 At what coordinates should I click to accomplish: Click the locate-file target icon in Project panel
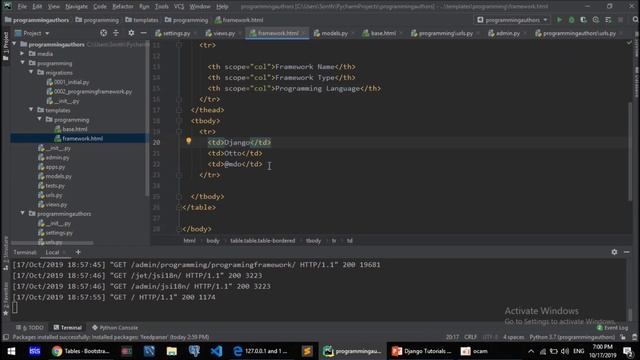coord(104,33)
